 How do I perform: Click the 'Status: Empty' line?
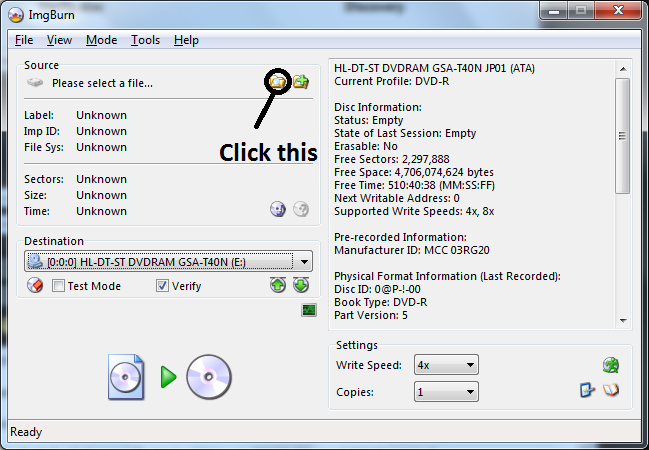(x=368, y=120)
